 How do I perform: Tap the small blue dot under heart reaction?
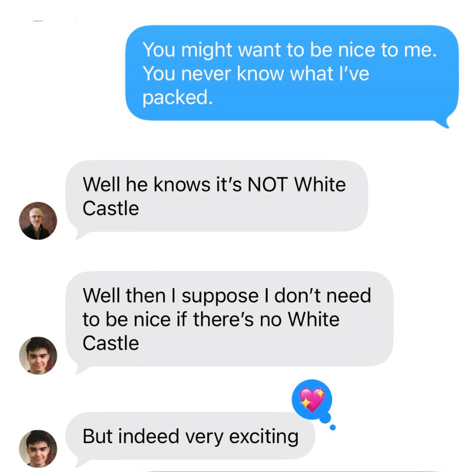333,427
